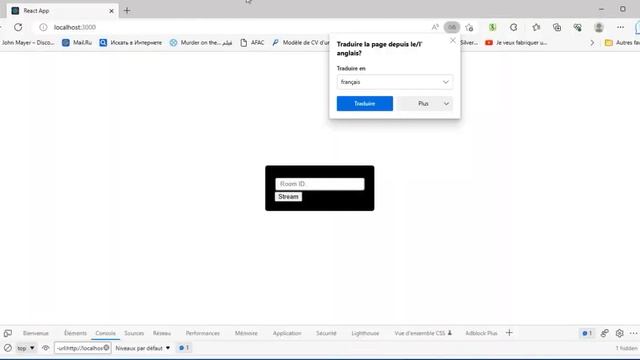Clear the console icon
640x360 pixels.
pyautogui.click(x=8, y=348)
